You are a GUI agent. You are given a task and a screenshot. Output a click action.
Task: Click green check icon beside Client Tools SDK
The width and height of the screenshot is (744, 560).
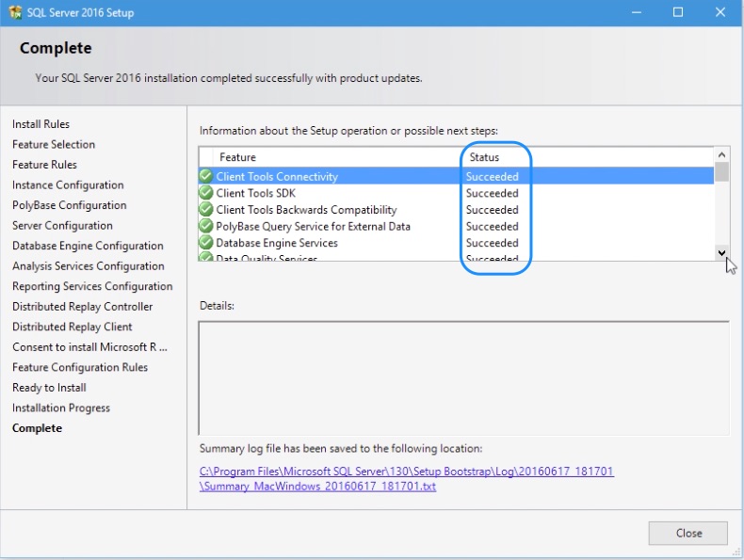[x=206, y=193]
